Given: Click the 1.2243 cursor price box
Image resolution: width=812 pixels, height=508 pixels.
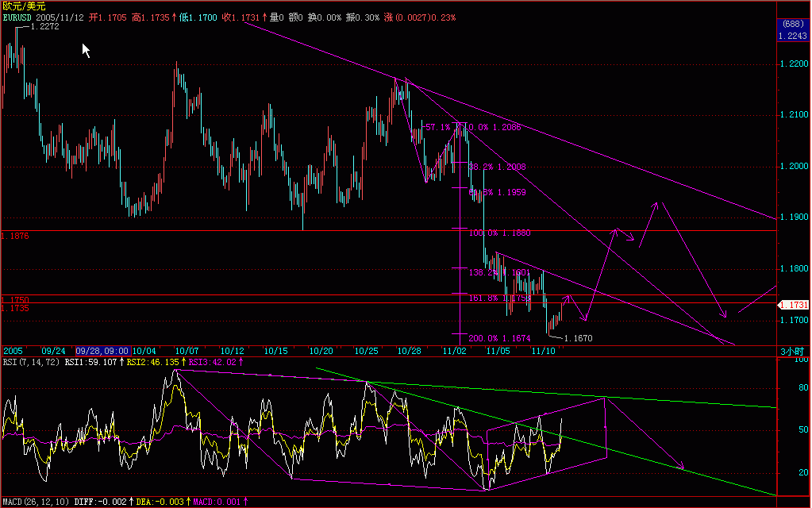Looking at the screenshot, I should point(794,36).
